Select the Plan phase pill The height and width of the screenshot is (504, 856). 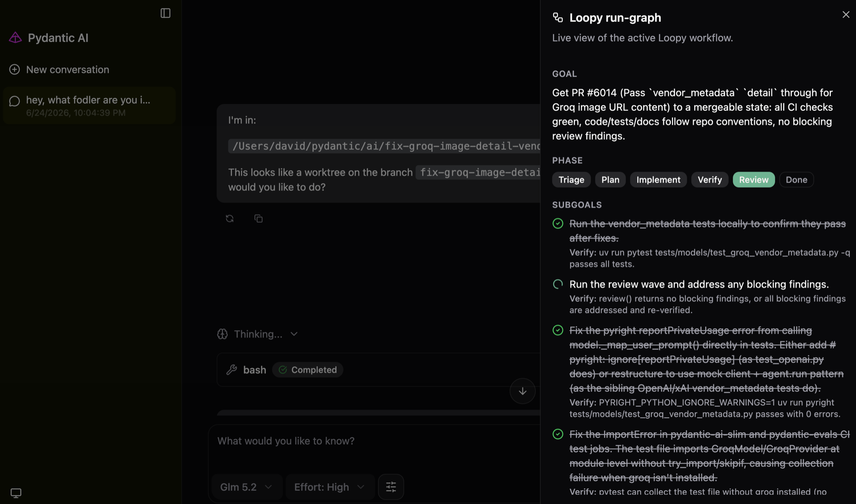610,180
